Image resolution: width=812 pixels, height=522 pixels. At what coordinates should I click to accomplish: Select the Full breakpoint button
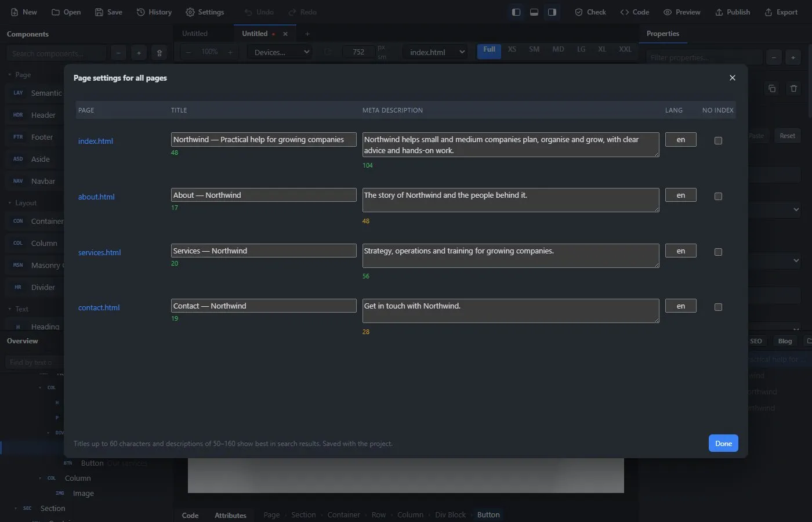[489, 51]
